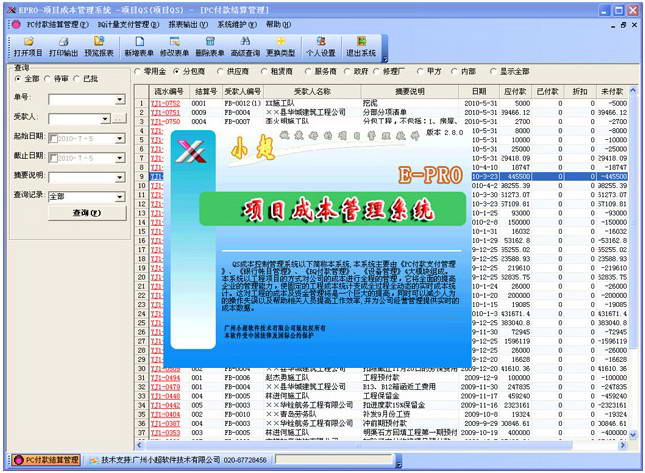Viewport: 645px width, 473px height.
Task: Click the 受款人名称 column header
Action: pyautogui.click(x=312, y=91)
